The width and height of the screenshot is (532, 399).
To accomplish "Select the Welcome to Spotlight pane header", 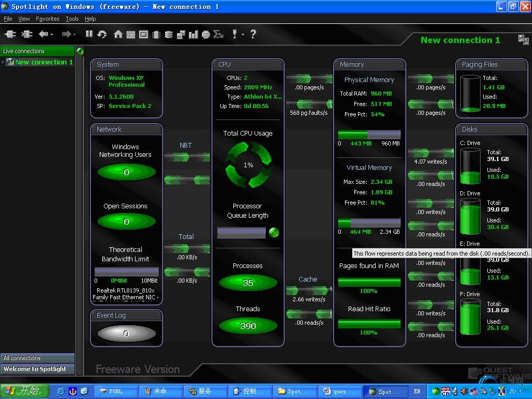I will pos(37,369).
